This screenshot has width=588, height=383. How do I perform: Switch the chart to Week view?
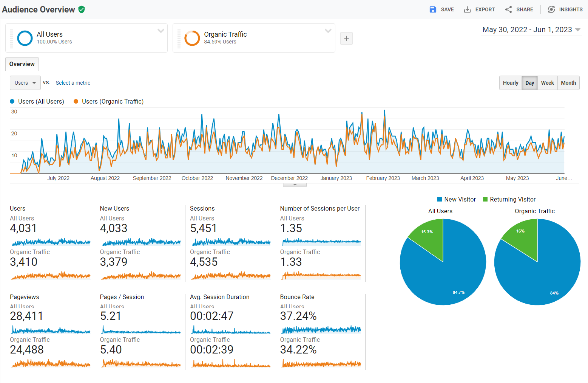[x=547, y=83]
